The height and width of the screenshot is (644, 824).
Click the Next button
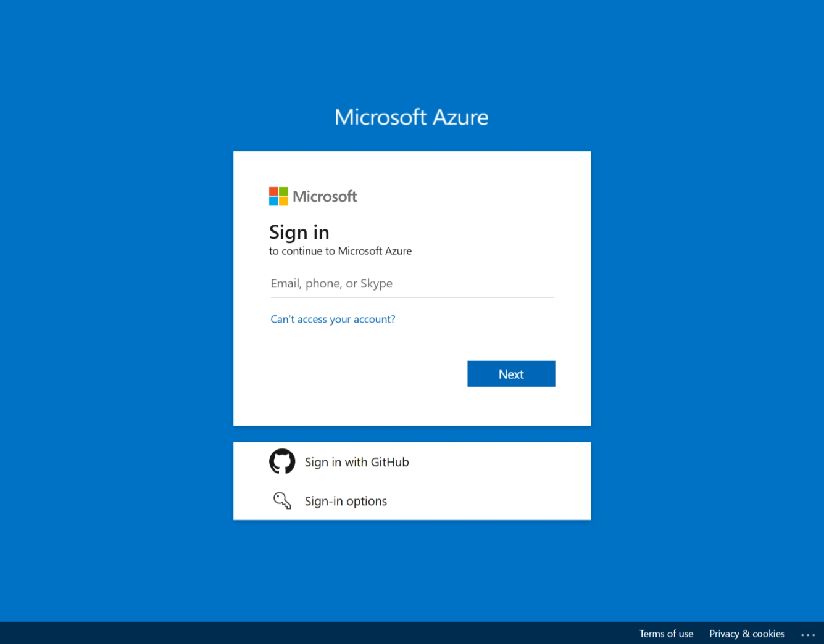coord(511,374)
